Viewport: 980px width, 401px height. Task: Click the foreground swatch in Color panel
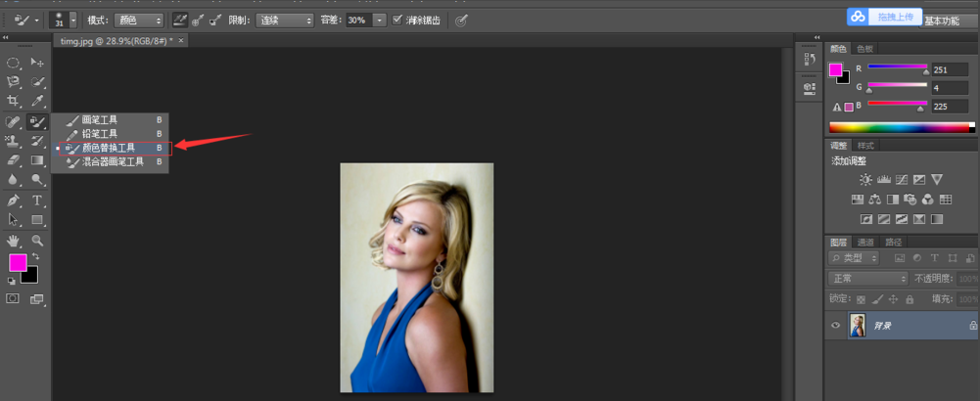(x=835, y=69)
